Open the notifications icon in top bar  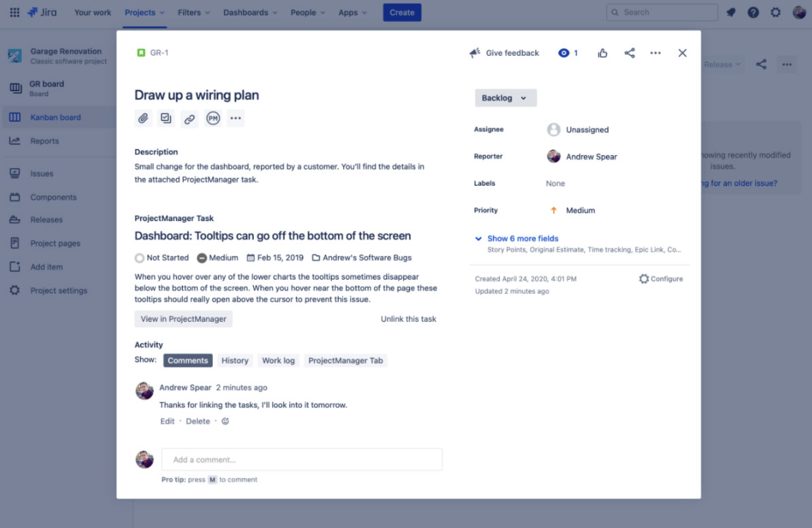click(x=730, y=12)
